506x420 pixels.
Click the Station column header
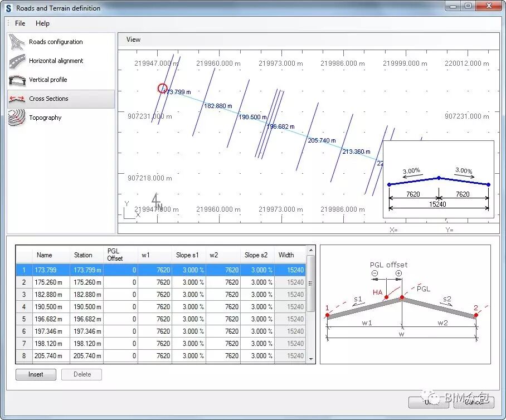[x=84, y=255]
